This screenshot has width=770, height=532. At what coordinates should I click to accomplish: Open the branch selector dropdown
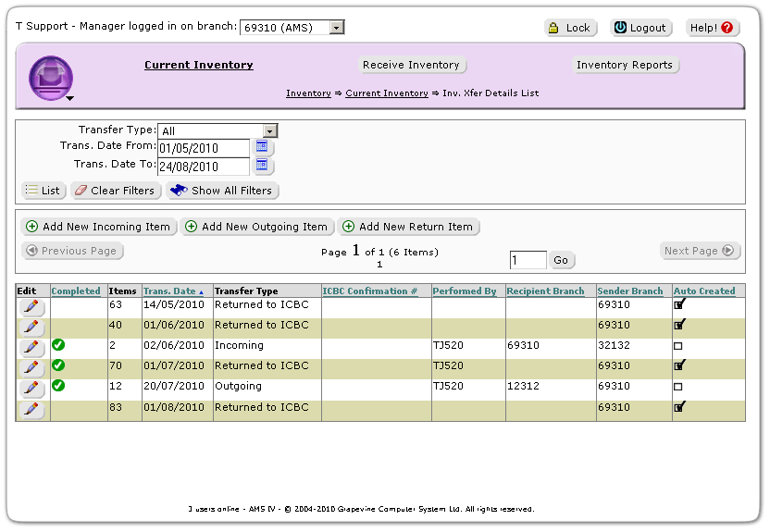click(336, 28)
